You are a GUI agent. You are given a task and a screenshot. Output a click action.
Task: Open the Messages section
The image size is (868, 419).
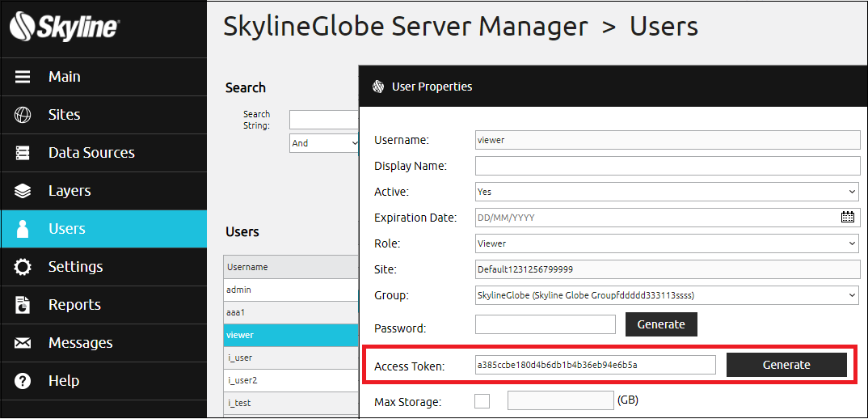pos(103,343)
